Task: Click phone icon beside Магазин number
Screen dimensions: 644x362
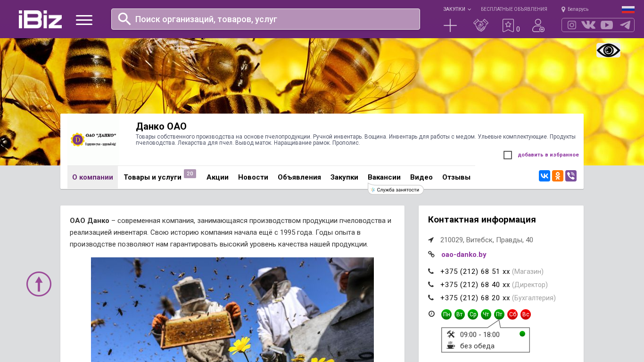Action: tap(431, 271)
